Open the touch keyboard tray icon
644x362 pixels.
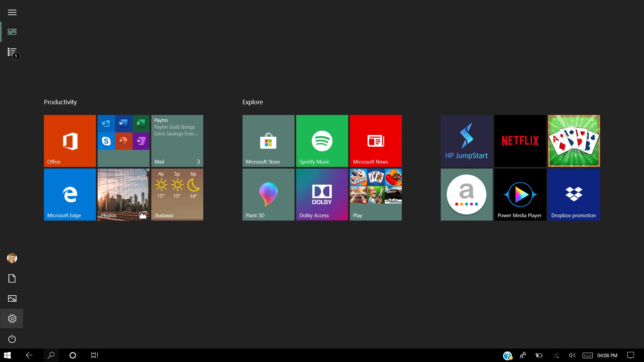point(588,355)
